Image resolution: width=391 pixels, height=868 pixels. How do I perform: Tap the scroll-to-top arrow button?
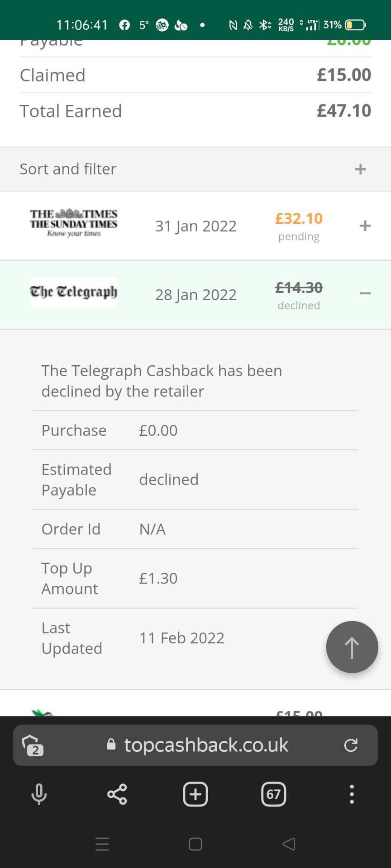[x=352, y=647]
